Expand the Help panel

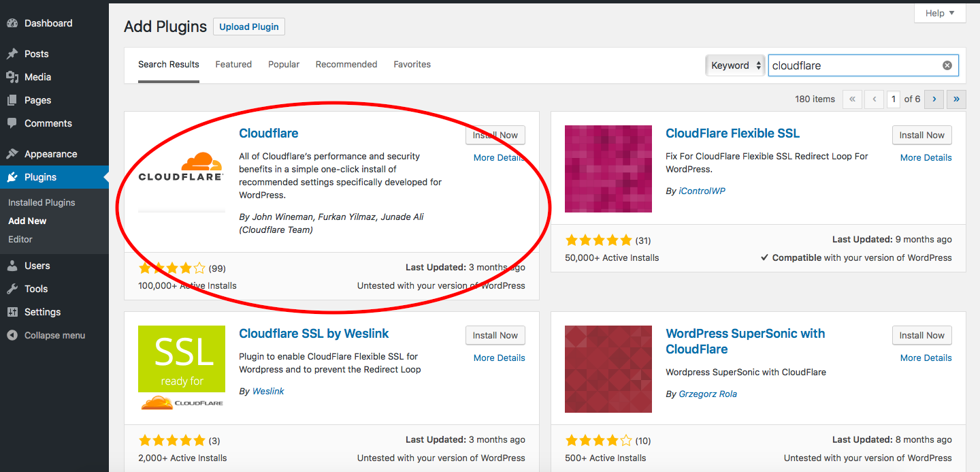[x=941, y=13]
